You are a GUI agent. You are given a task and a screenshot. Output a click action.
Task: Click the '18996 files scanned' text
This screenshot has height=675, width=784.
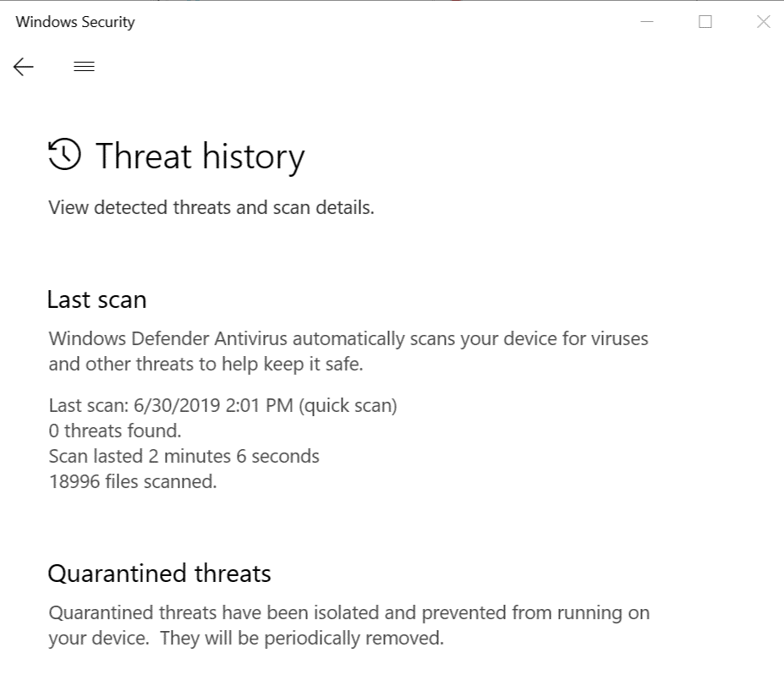pyautogui.click(x=133, y=481)
